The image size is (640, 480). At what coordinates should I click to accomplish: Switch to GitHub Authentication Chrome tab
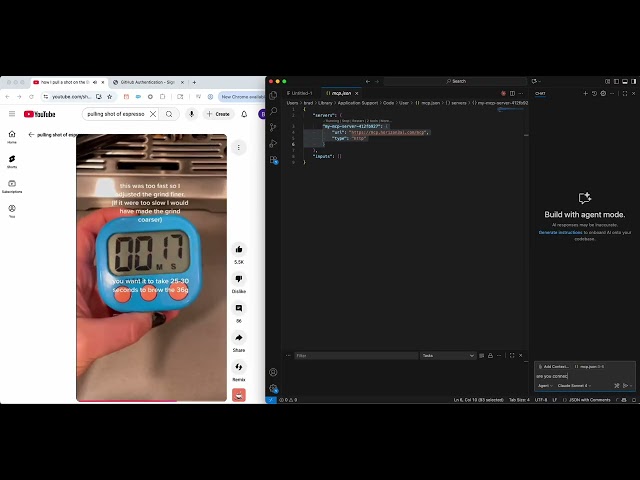coord(147,82)
